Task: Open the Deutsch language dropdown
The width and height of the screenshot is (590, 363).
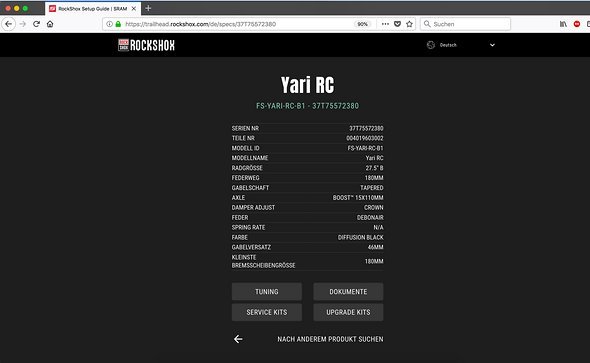Action: 461,45
